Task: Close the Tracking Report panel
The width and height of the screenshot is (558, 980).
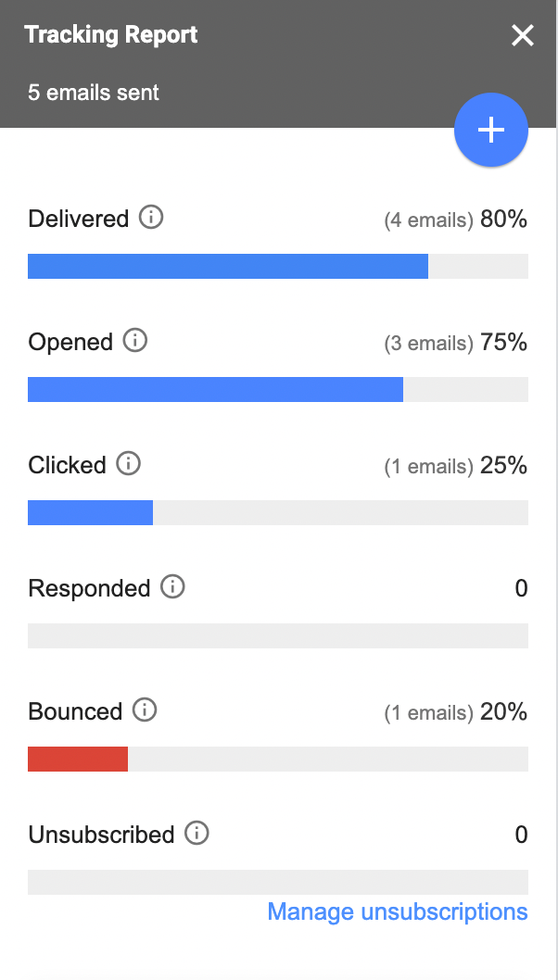Action: (522, 36)
